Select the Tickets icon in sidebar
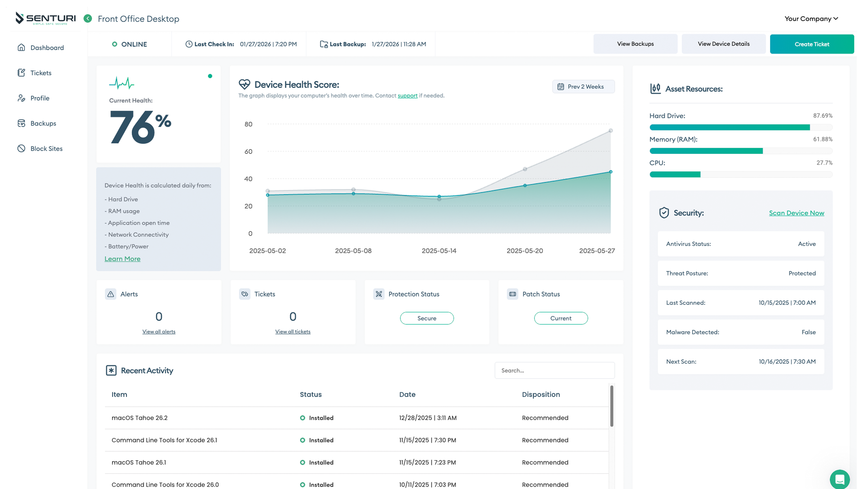The width and height of the screenshot is (868, 489). tap(21, 73)
